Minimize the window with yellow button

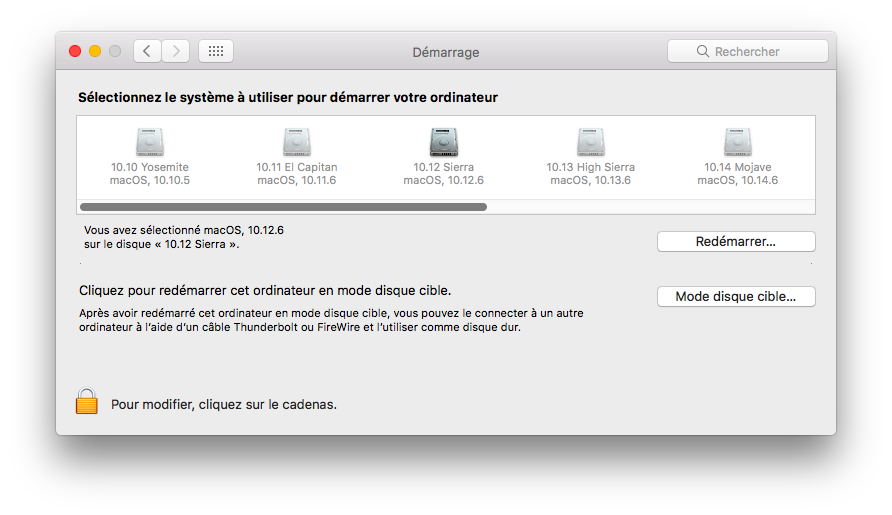pyautogui.click(x=95, y=51)
